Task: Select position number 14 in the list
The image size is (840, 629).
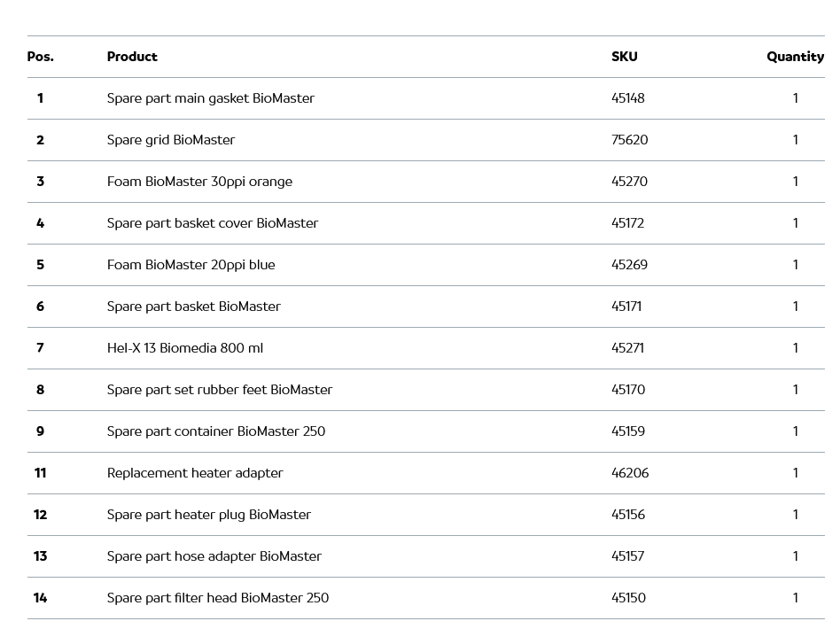Action: [40, 598]
